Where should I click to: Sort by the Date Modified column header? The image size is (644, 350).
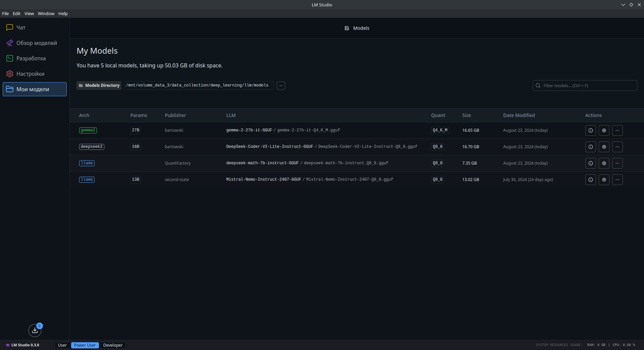click(x=519, y=115)
